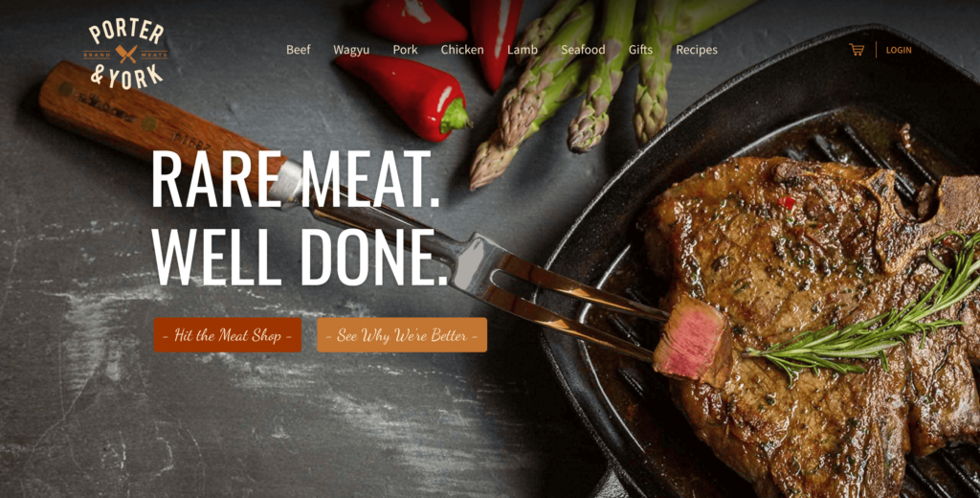
Task: Click See Why We're Better button
Action: 402,334
